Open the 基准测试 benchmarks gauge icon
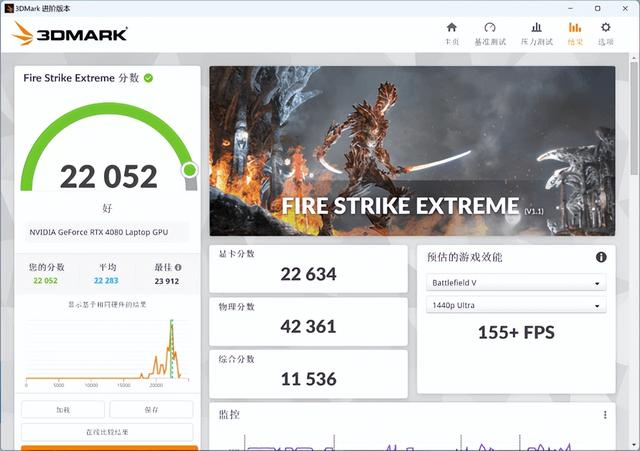640x451 pixels. (x=490, y=27)
